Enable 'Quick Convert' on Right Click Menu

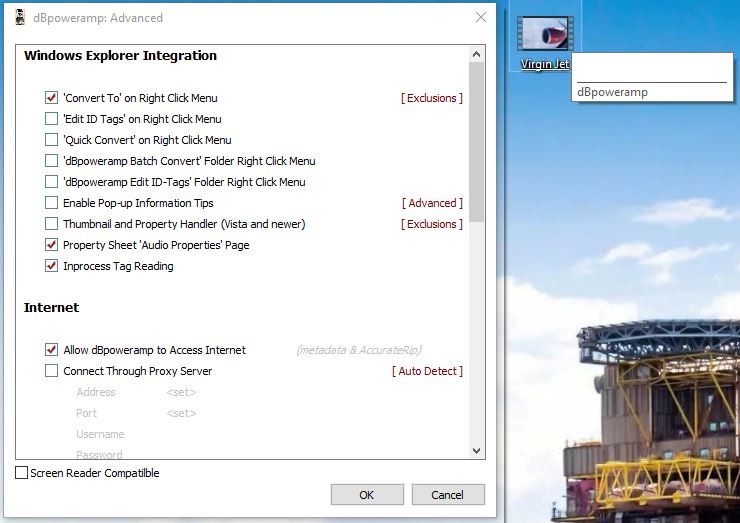(52, 140)
